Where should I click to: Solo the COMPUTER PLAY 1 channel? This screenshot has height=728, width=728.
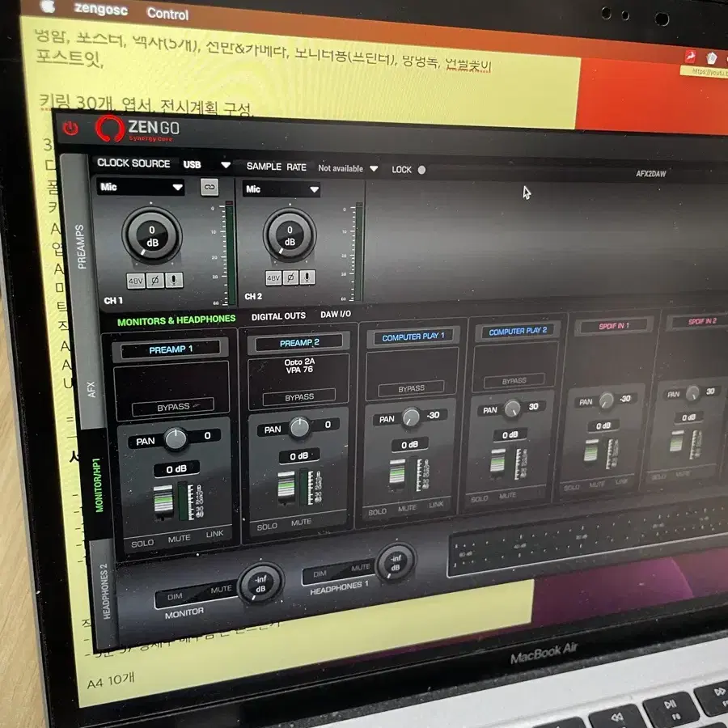coord(378,512)
